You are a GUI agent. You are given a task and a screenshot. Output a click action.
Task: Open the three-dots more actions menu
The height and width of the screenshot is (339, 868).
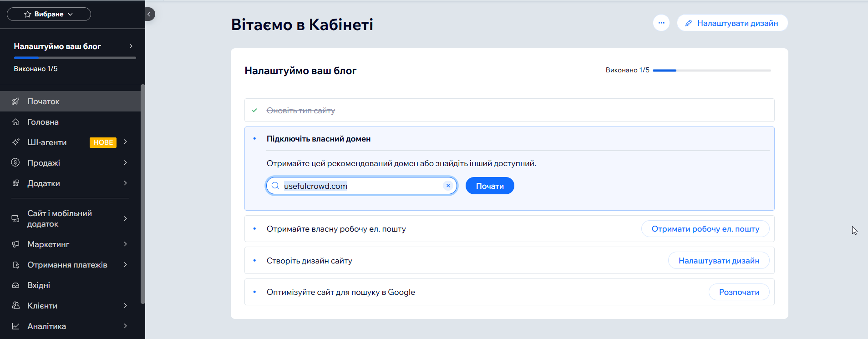click(661, 23)
